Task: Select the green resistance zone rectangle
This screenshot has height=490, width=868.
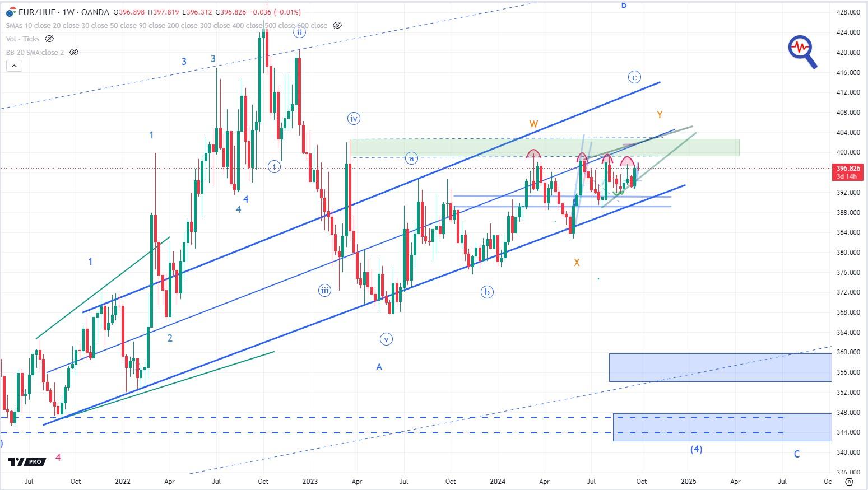Action: [x=544, y=147]
